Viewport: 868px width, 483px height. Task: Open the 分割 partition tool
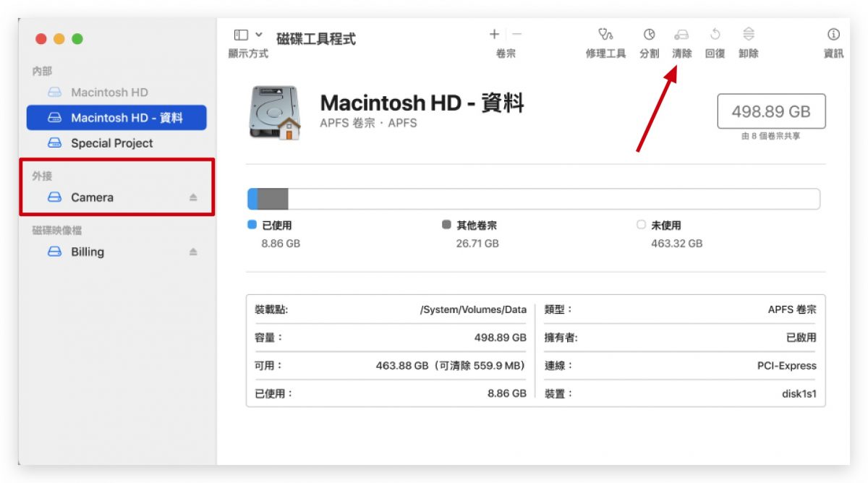click(x=649, y=34)
